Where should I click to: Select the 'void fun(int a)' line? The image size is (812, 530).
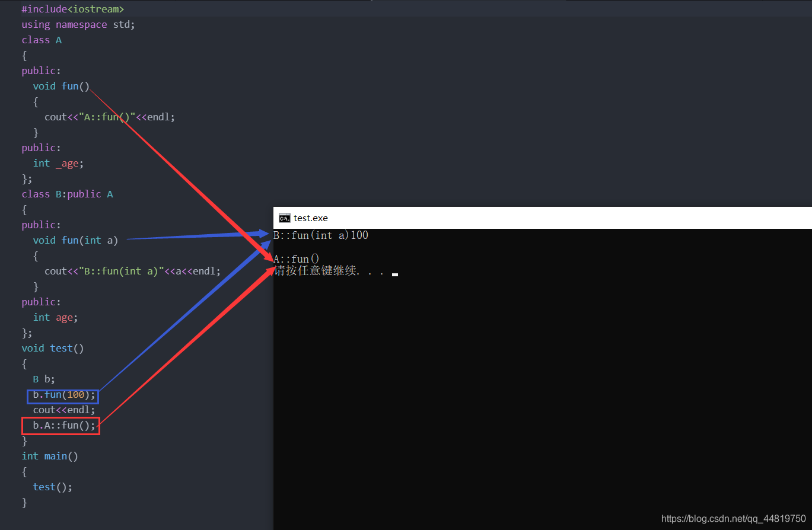pos(75,240)
